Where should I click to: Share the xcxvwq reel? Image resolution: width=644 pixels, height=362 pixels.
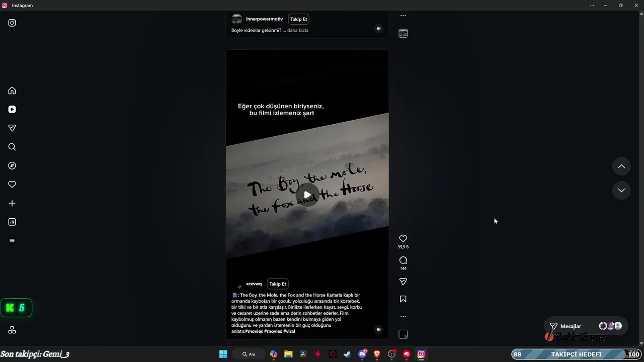403,282
